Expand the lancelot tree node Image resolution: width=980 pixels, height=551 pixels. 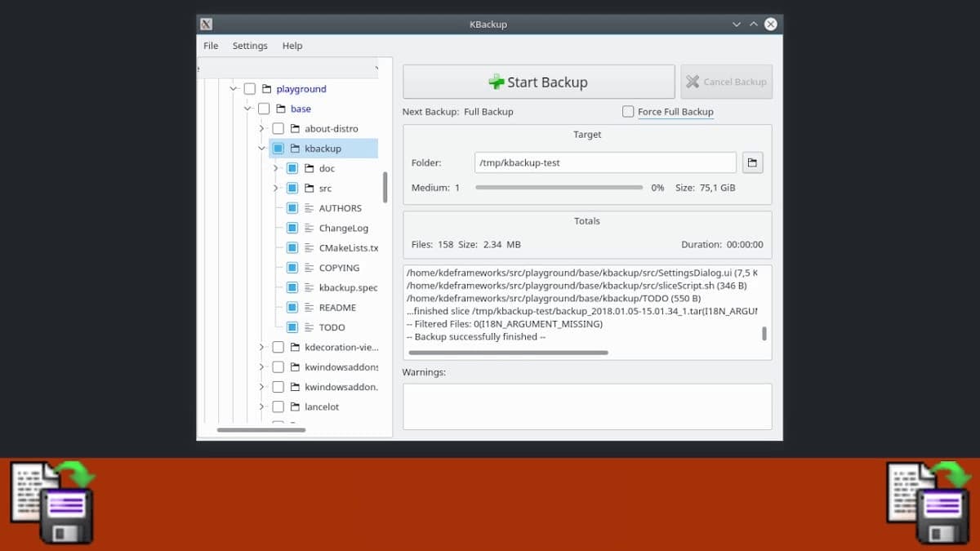(262, 407)
